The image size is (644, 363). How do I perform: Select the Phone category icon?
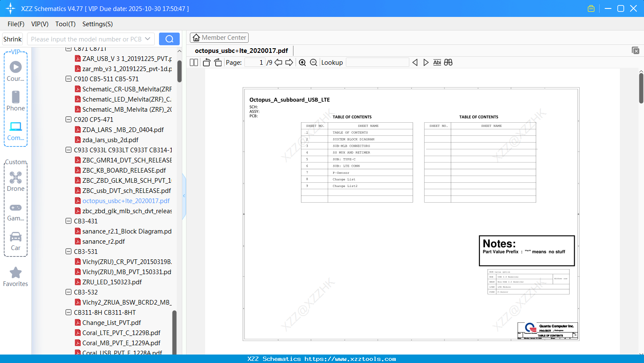tap(16, 101)
